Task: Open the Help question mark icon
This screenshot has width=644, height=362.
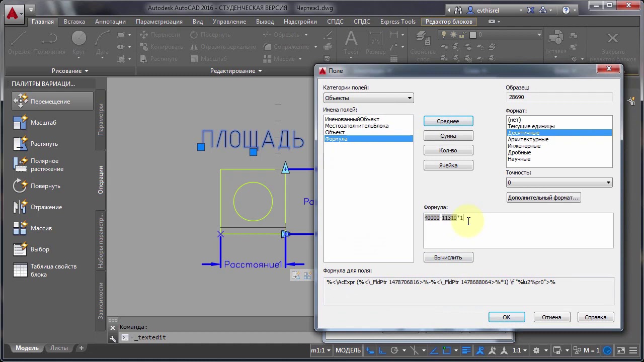Action: (566, 10)
